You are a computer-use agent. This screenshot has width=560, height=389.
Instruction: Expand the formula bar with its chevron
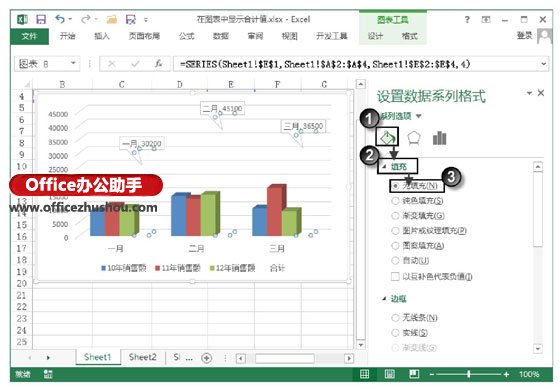click(544, 64)
